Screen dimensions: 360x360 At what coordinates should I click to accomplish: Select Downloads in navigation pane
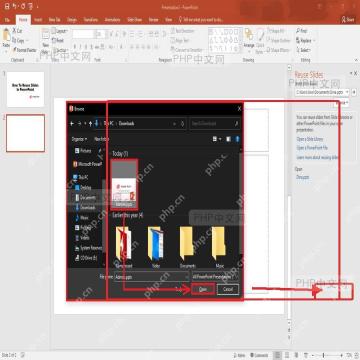85,207
